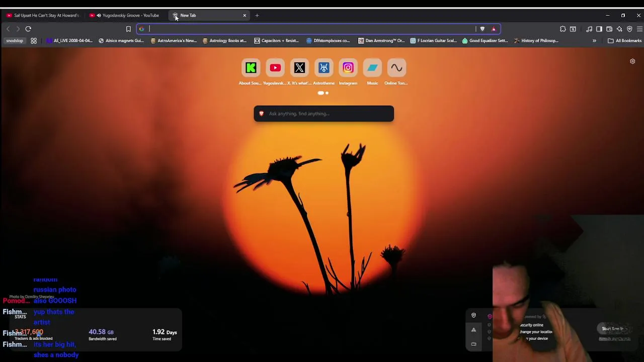Open the Leo AI sparkle icon
Screen dimensions: 644x362
[x=619, y=29]
